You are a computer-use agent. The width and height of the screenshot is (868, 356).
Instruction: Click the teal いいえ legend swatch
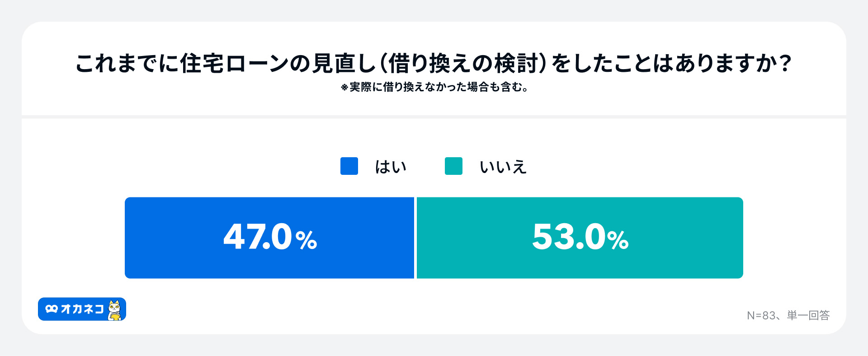pyautogui.click(x=453, y=166)
